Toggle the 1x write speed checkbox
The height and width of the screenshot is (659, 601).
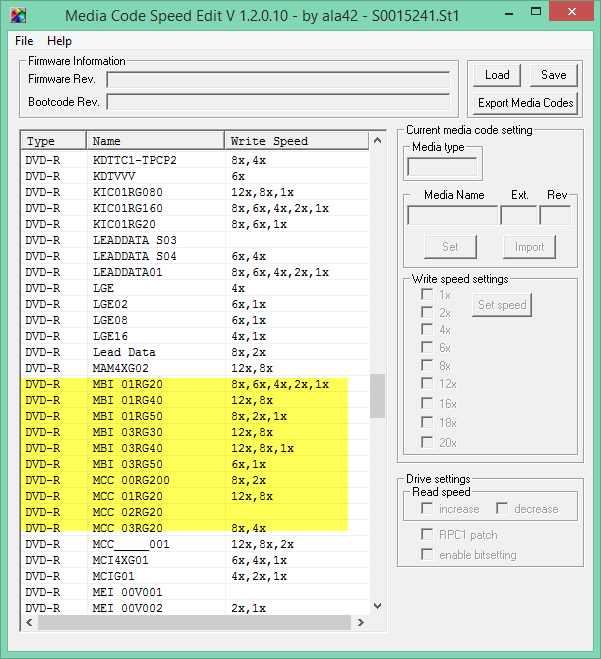pyautogui.click(x=427, y=295)
